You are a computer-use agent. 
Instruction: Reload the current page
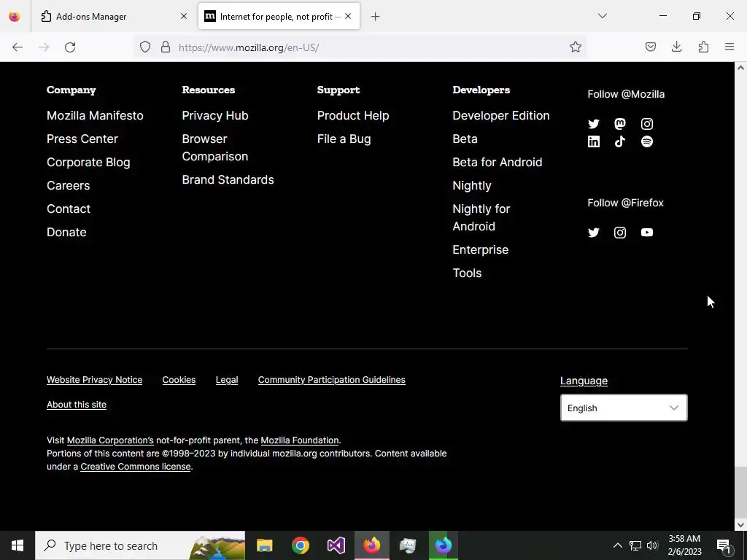point(70,47)
